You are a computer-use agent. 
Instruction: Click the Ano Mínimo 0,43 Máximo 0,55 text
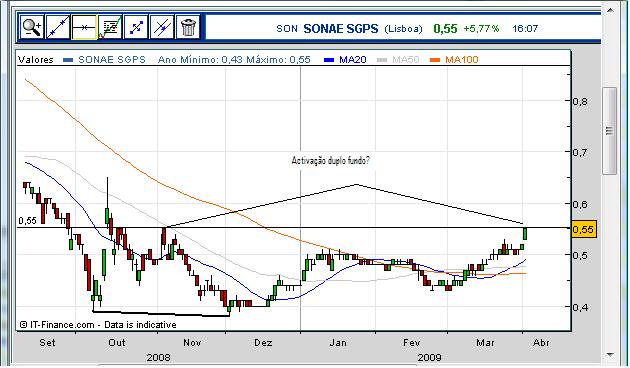click(x=234, y=60)
